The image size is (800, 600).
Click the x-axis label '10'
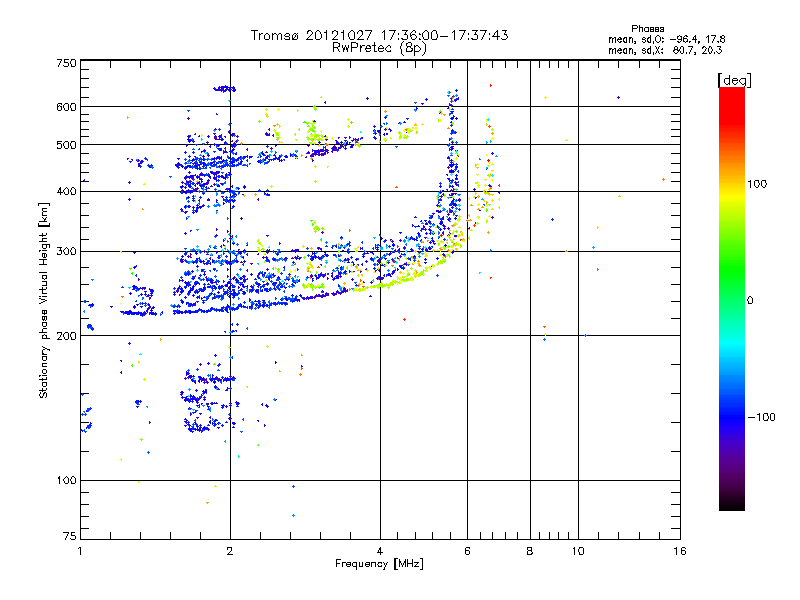[578, 551]
